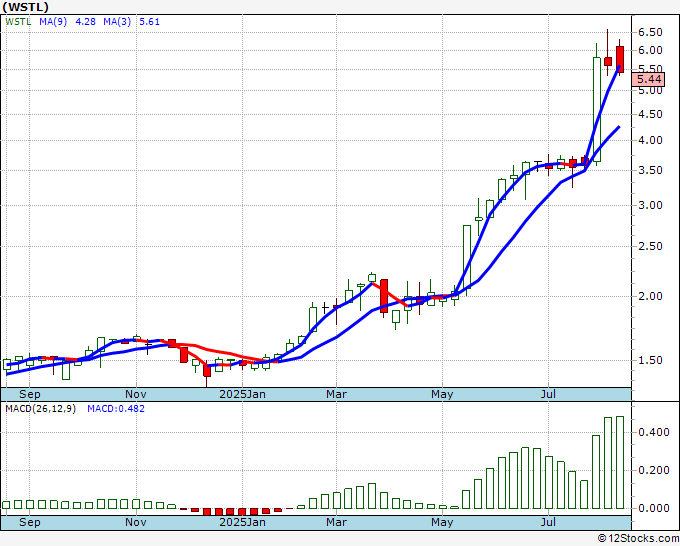This screenshot has width=680, height=546.
Task: Click the MACD: 0.482 value readout
Action: coord(116,409)
